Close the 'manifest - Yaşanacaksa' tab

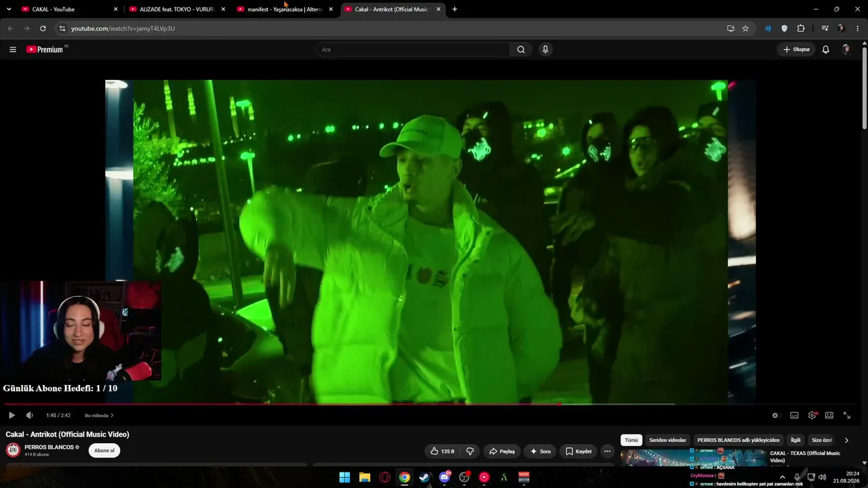(x=331, y=9)
